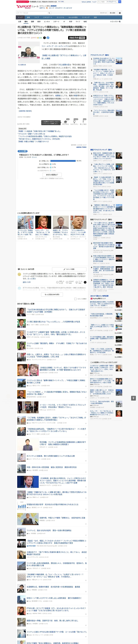Select the ライブ navigation tab
Image resolution: width=138 pixels, height=644 pixels.
37,17
